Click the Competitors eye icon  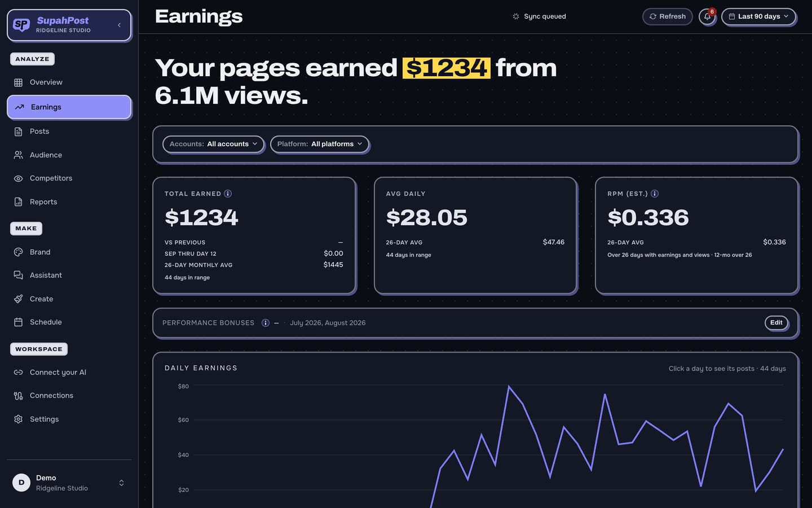(x=19, y=178)
